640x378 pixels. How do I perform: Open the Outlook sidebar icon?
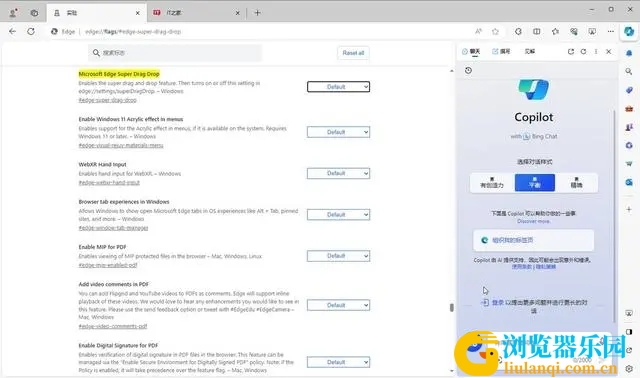tap(629, 182)
